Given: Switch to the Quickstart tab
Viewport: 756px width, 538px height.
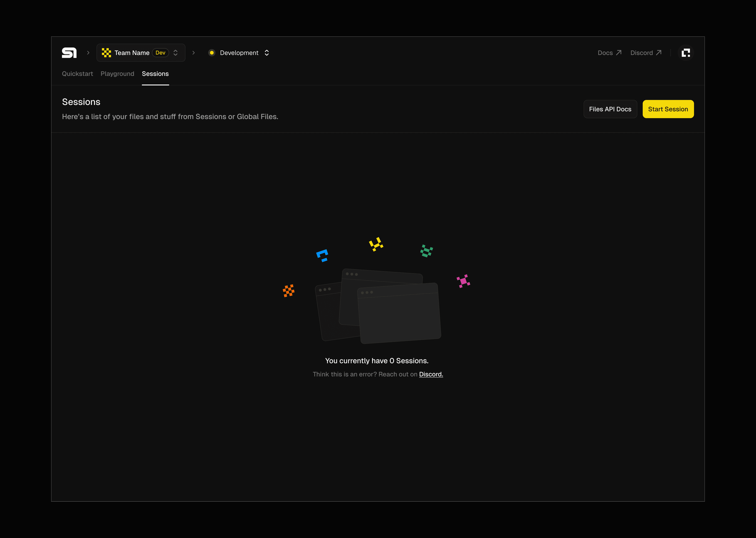Looking at the screenshot, I should tap(77, 74).
